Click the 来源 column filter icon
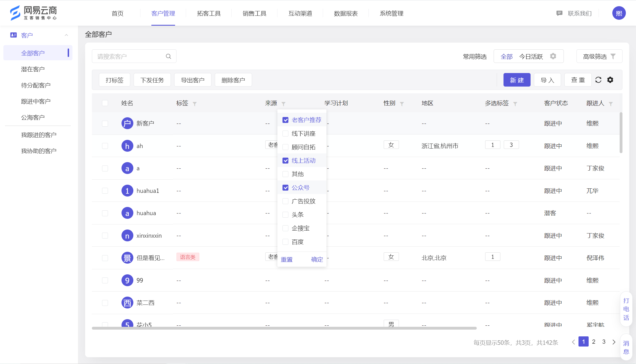 coord(283,104)
